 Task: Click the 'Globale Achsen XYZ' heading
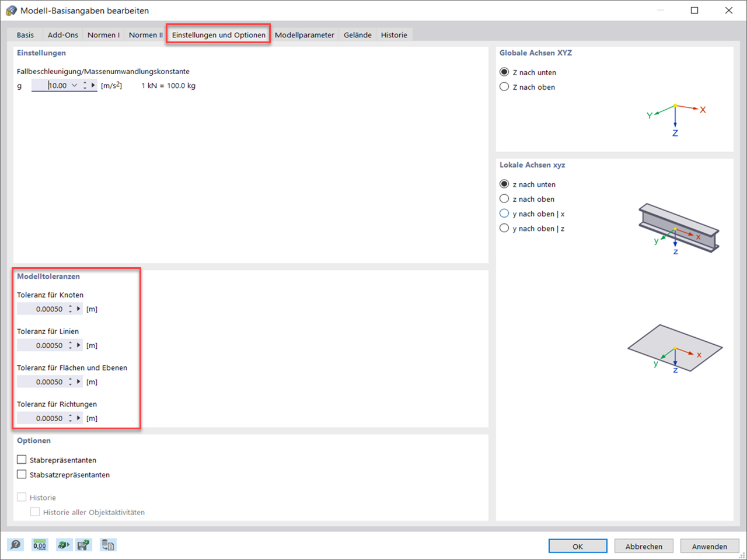pyautogui.click(x=535, y=52)
